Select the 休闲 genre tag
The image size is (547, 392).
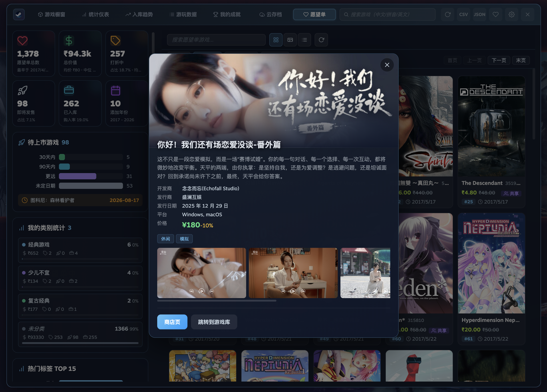(x=165, y=239)
